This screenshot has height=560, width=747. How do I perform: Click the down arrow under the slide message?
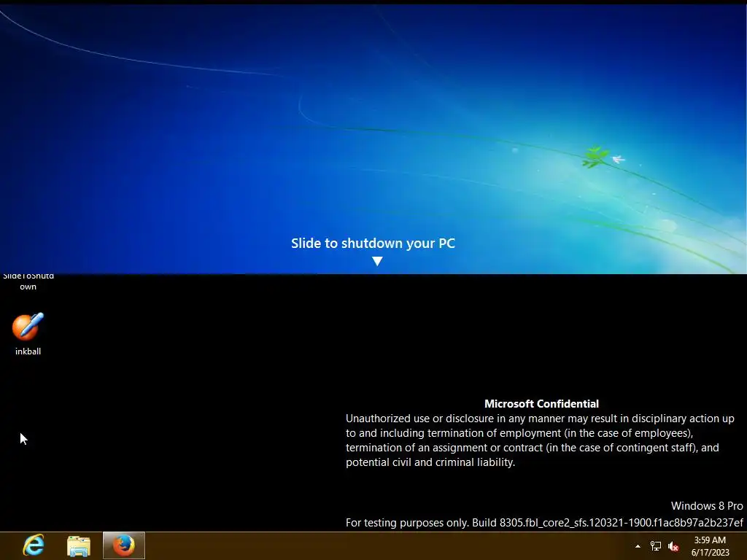[x=377, y=261]
